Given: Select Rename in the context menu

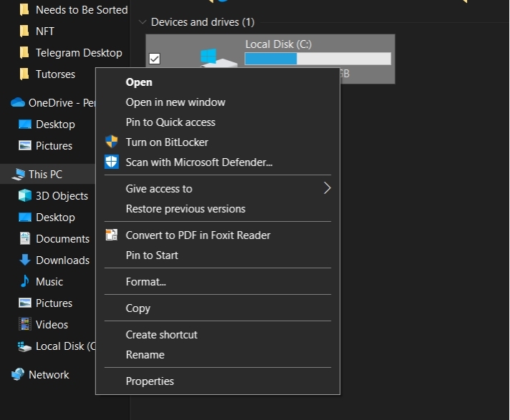Looking at the screenshot, I should click(x=218, y=354).
